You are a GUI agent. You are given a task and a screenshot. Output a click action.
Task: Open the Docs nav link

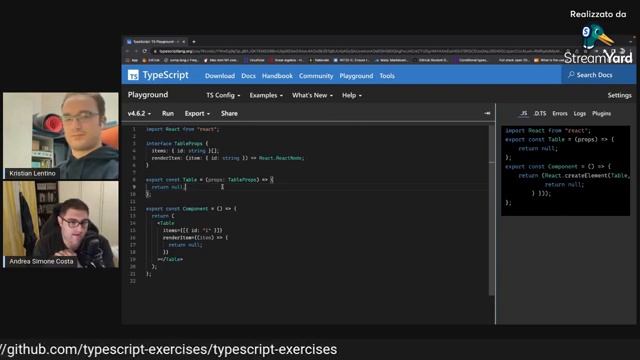point(248,76)
